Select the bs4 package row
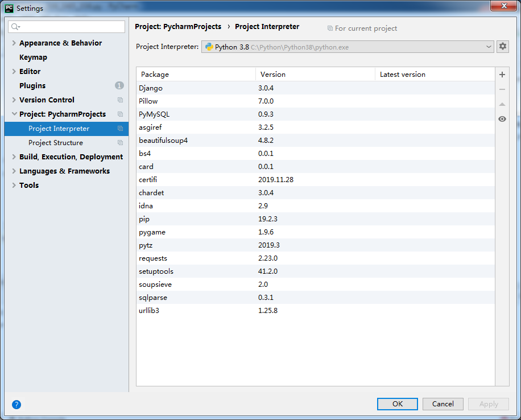This screenshot has width=521, height=420. click(x=315, y=153)
